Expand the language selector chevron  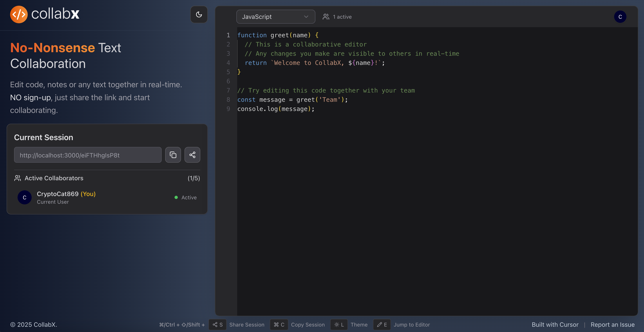click(x=306, y=16)
